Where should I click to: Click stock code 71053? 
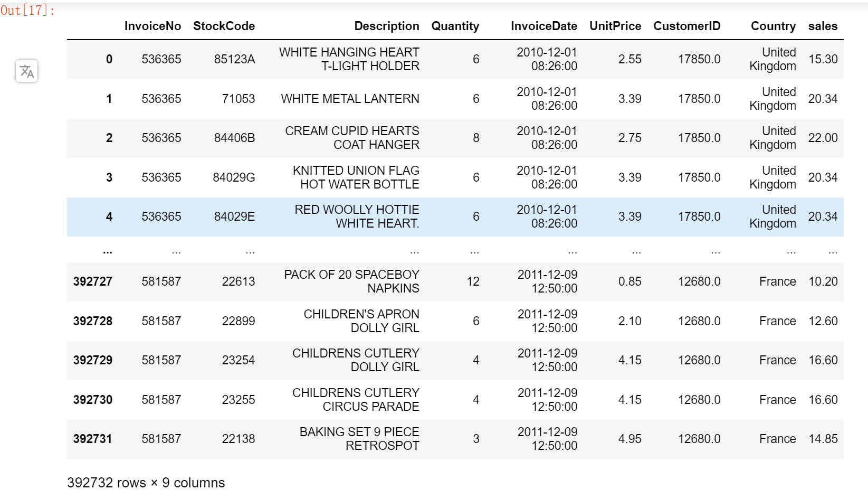pyautogui.click(x=239, y=99)
